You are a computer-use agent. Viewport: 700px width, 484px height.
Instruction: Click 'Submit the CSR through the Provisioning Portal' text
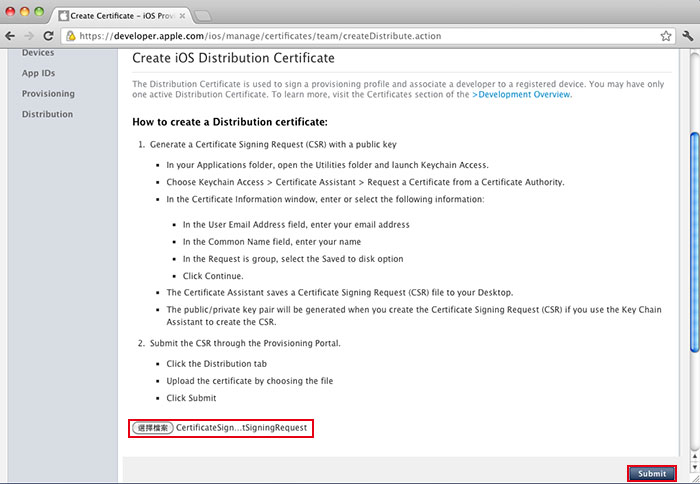pos(245,343)
